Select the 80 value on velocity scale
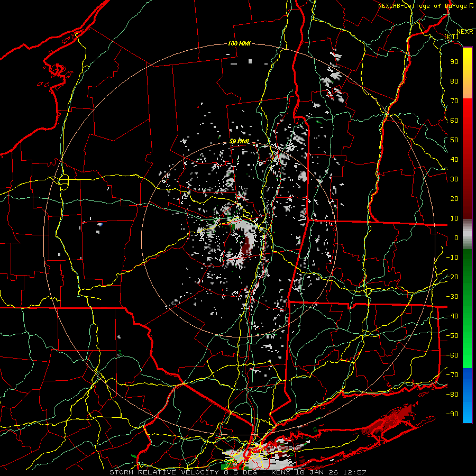Viewport: 476px width, 476px height. [454, 81]
